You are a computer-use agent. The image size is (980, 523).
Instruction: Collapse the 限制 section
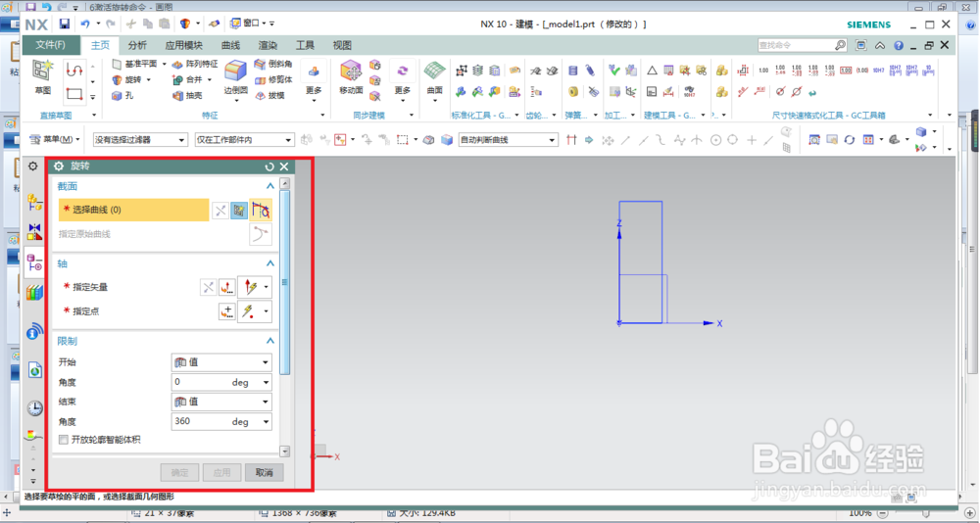tap(270, 341)
